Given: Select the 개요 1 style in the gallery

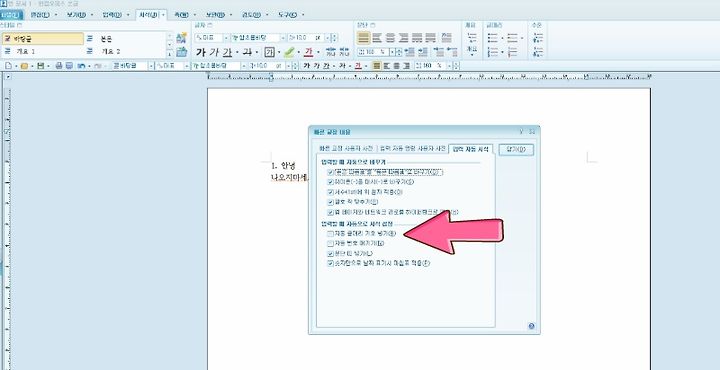Looking at the screenshot, I should [43, 51].
